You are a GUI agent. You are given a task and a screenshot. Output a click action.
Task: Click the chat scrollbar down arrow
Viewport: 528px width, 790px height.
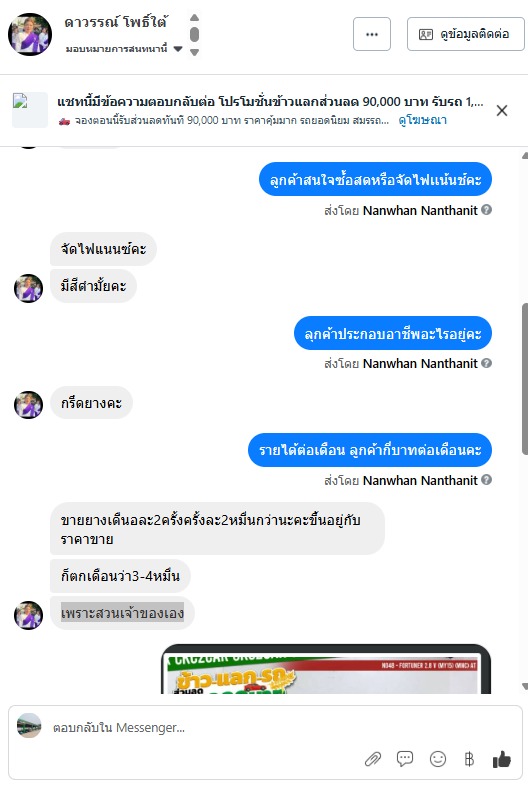pyautogui.click(x=524, y=686)
